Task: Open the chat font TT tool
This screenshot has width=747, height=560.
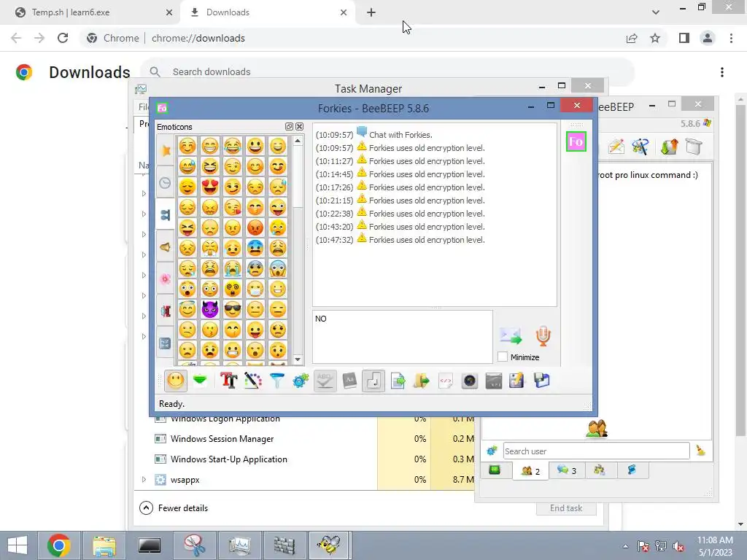Action: [228, 381]
